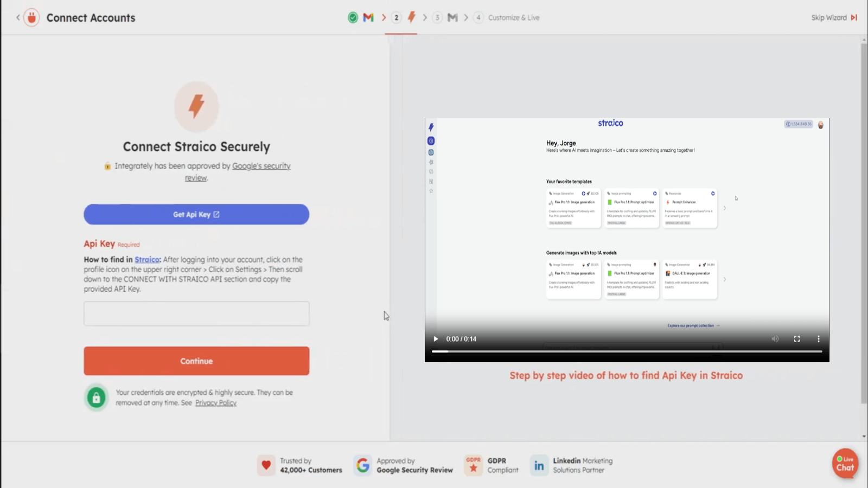Open the Privacy Policy link

click(215, 403)
